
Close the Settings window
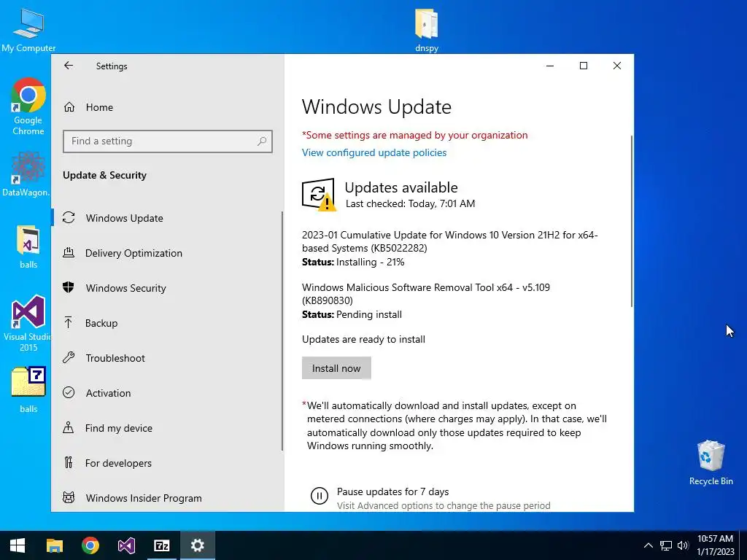(x=617, y=66)
